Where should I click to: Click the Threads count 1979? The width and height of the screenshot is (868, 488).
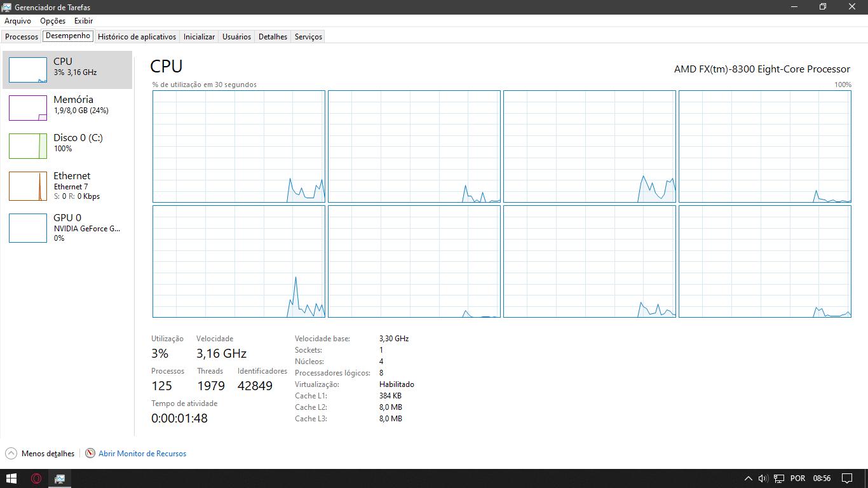pyautogui.click(x=211, y=386)
